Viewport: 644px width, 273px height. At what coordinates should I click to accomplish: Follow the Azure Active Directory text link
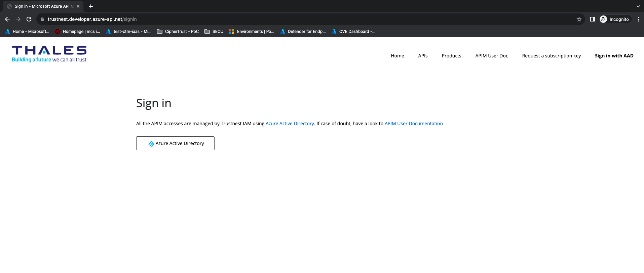tap(290, 124)
